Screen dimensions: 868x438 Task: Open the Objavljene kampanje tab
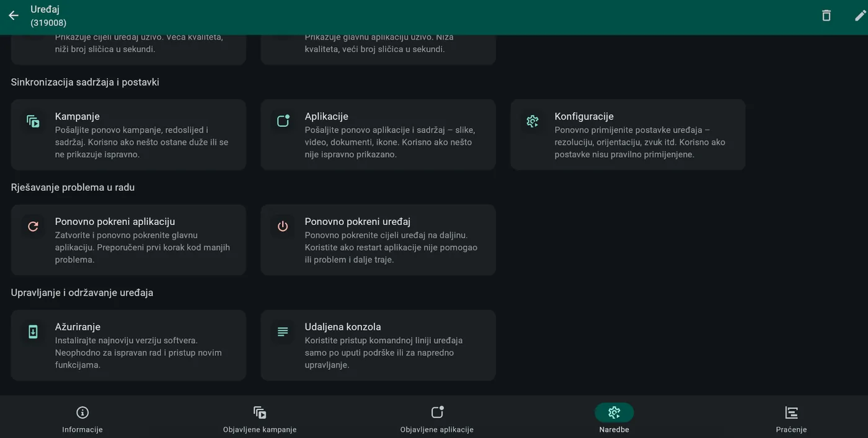pos(260,418)
